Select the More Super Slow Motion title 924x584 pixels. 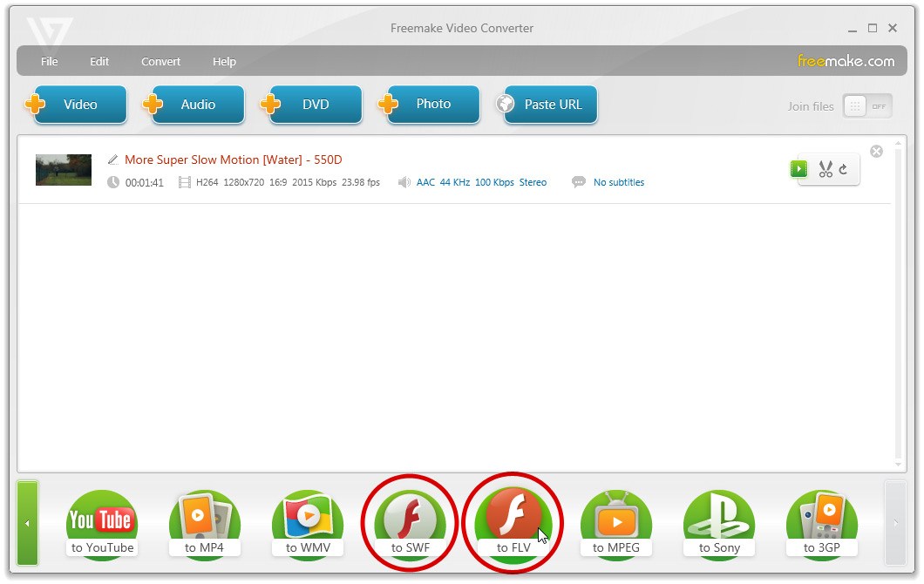234,160
